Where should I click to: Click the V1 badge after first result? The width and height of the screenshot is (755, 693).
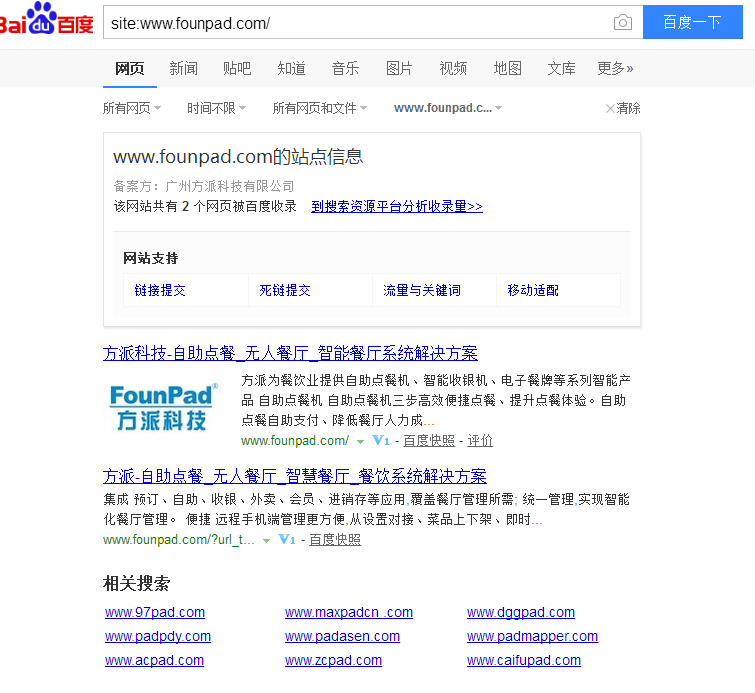(381, 440)
